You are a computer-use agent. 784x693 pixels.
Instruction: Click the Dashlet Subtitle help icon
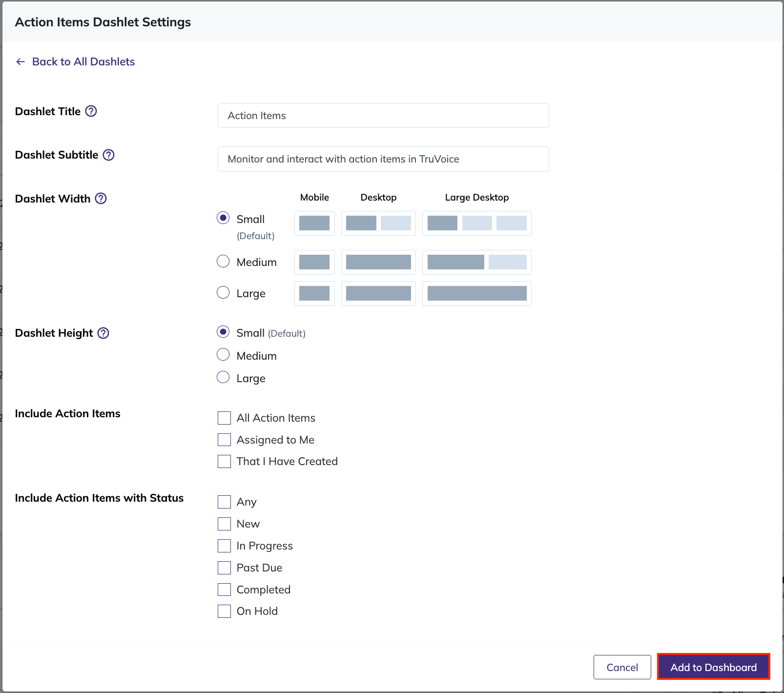tap(109, 155)
